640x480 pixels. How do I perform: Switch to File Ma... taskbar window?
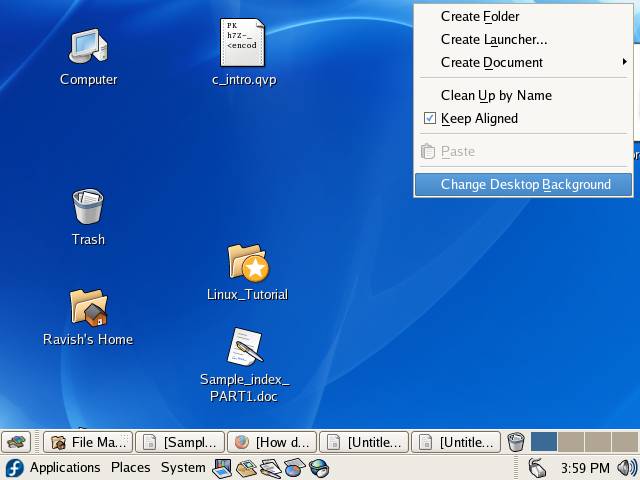pos(88,442)
